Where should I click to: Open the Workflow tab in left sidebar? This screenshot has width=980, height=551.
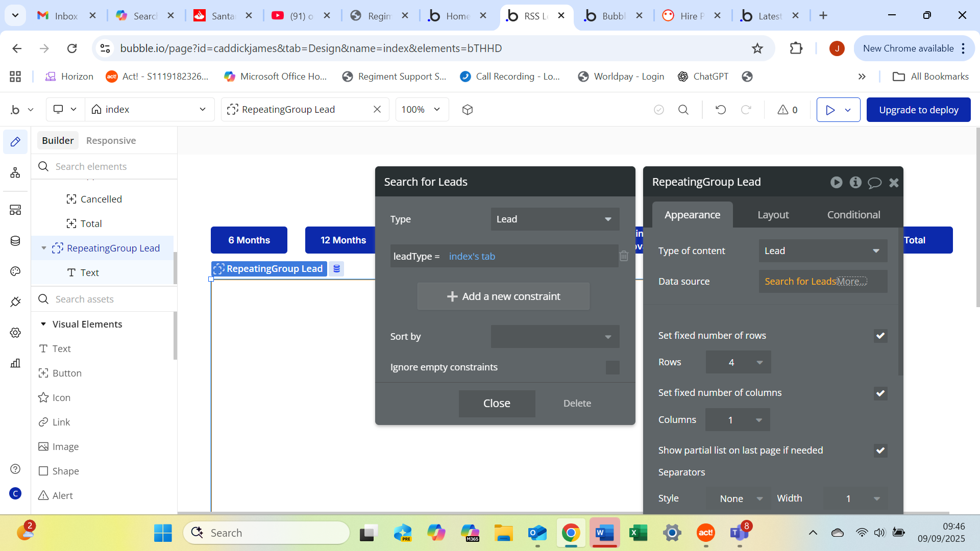(x=15, y=173)
